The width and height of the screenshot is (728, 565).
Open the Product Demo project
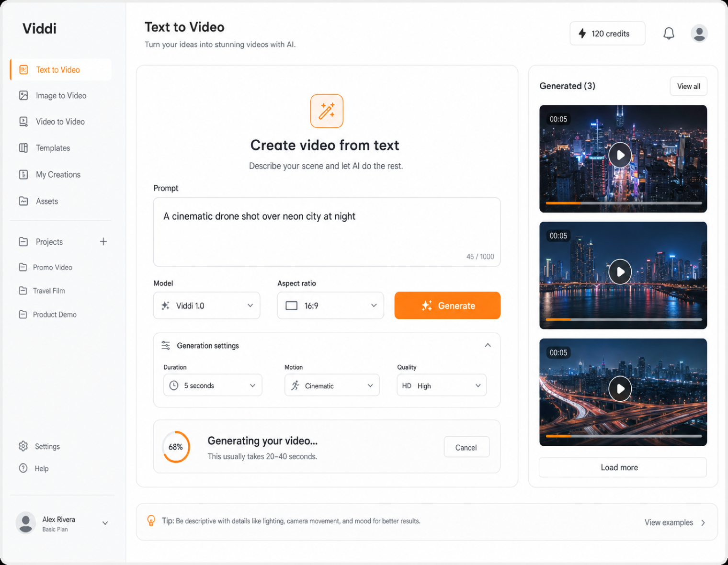pos(55,315)
